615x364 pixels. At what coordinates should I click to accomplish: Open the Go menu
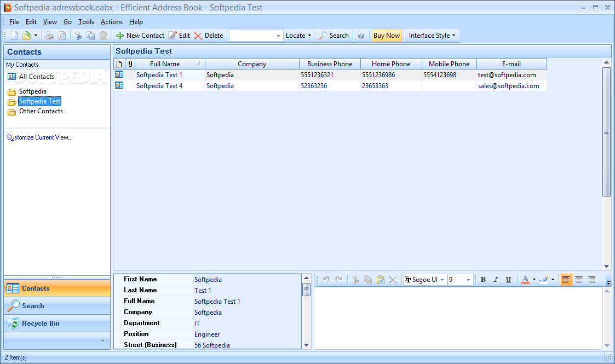point(67,22)
